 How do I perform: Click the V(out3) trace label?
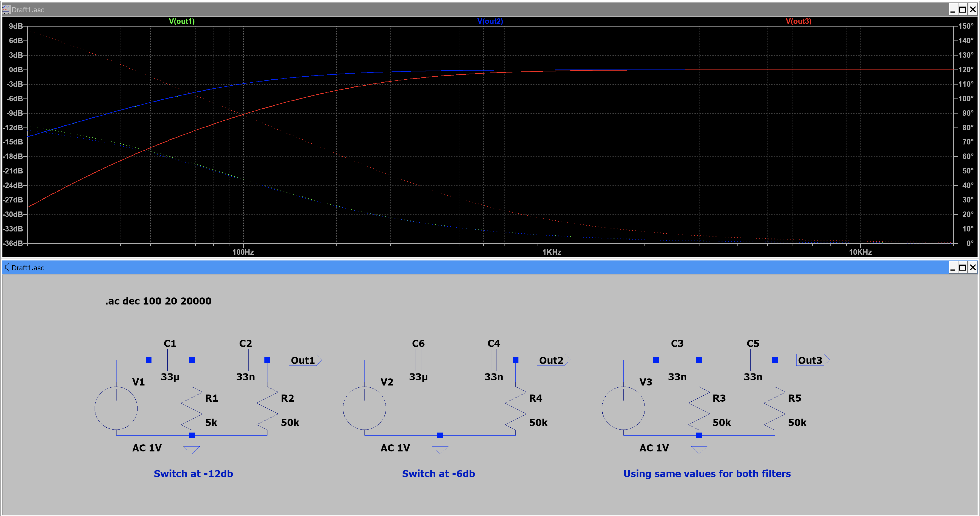coord(798,21)
